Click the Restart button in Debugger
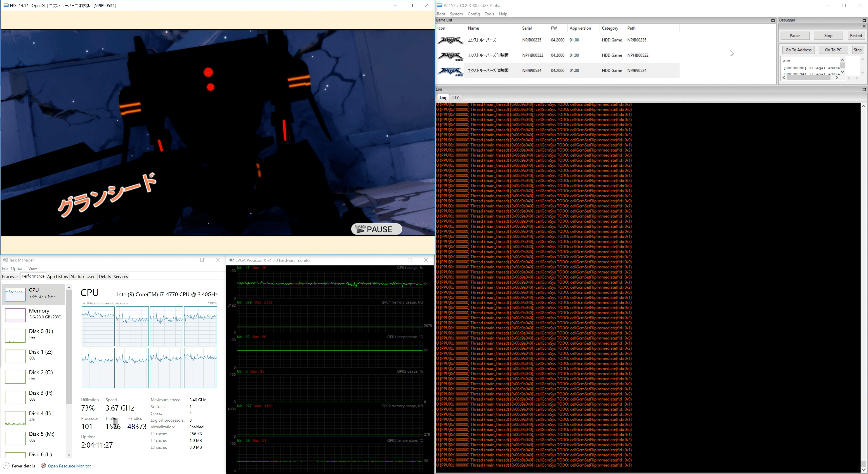Screen dimensions: 868x474 (x=856, y=36)
